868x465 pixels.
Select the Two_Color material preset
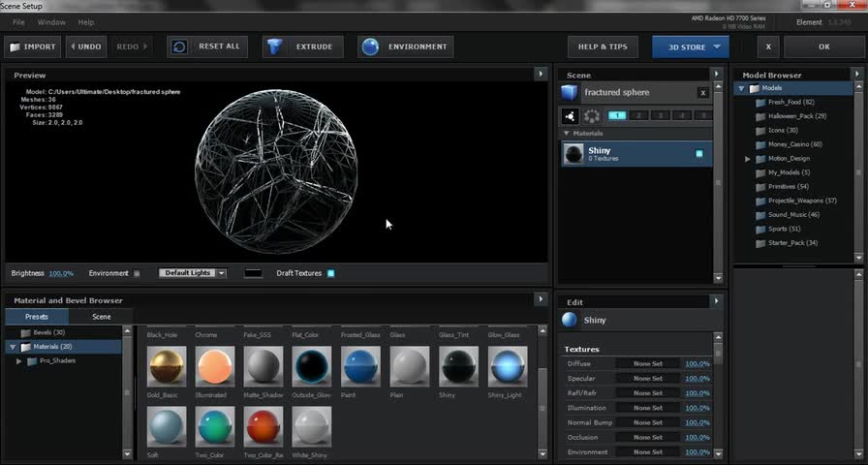pos(215,427)
